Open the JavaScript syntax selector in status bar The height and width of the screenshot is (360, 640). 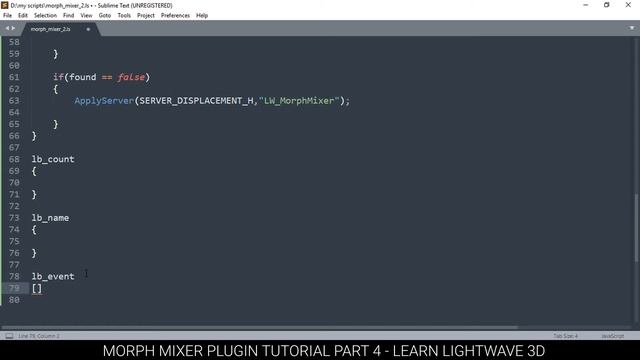(613, 336)
